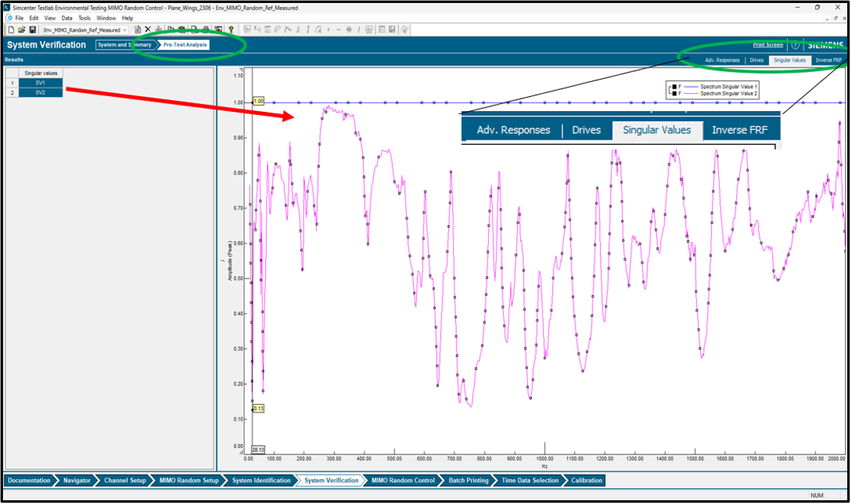Click the asterisk icon in the toolbar
Image resolution: width=851 pixels, height=504 pixels.
[349, 29]
